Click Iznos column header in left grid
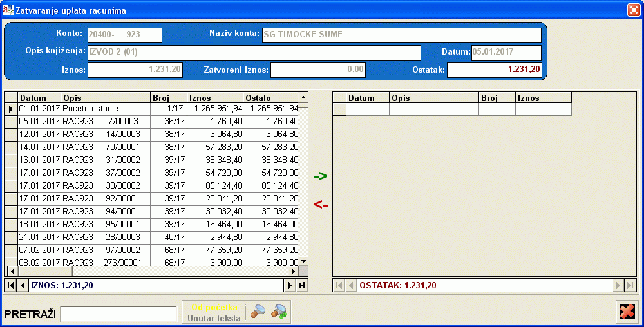This screenshot has width=644, height=327. (215, 98)
